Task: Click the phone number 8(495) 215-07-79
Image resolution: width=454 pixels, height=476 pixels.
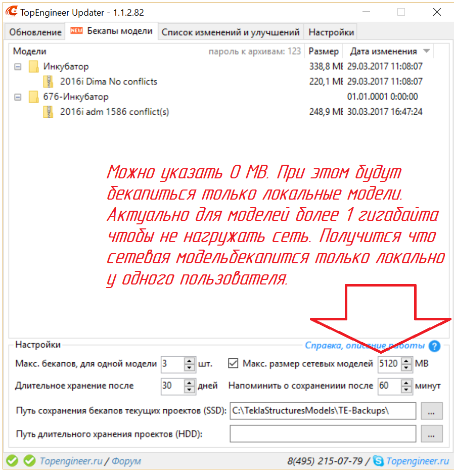Action: [325, 461]
